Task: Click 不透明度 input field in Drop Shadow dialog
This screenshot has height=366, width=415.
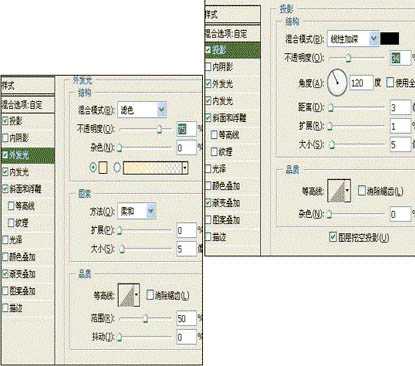Action: pos(399,58)
